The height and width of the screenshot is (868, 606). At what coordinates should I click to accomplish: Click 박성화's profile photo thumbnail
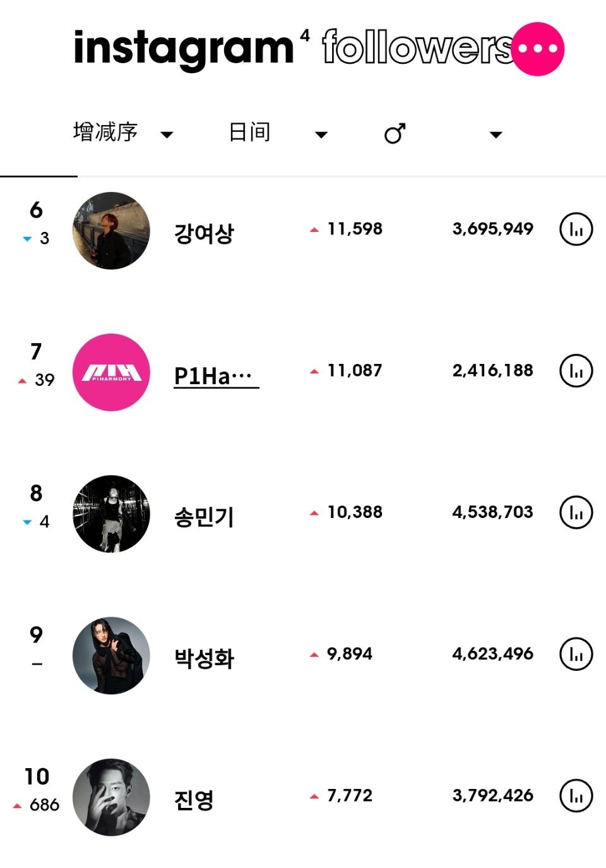[111, 656]
